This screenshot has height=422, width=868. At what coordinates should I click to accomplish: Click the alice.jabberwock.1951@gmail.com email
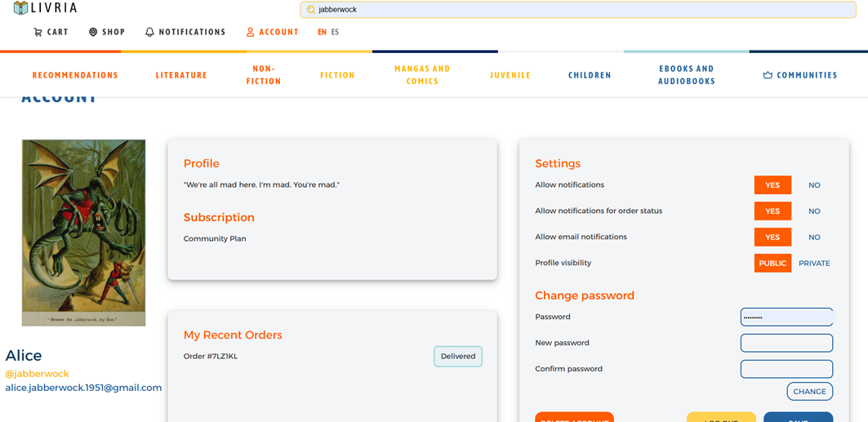tap(83, 388)
